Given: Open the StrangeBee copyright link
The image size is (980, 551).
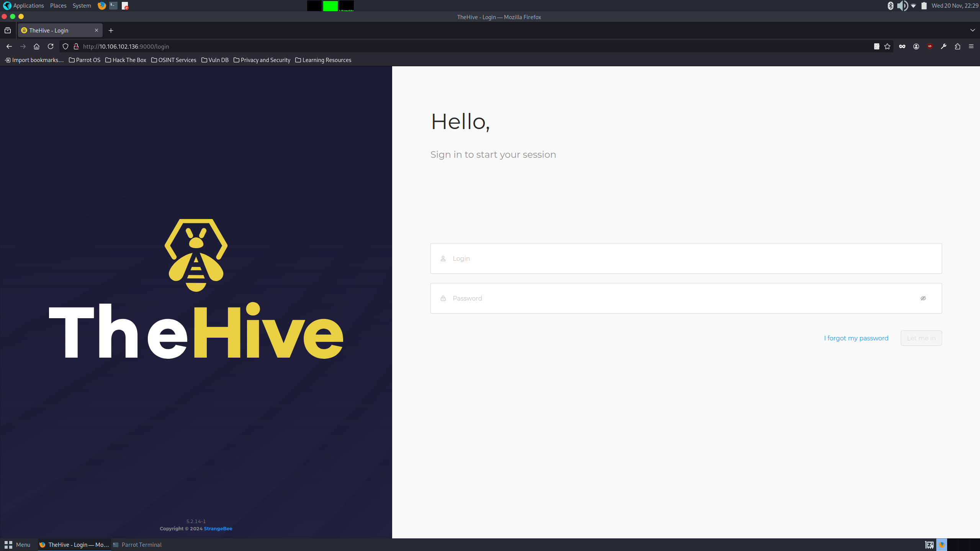Looking at the screenshot, I should pos(218,528).
